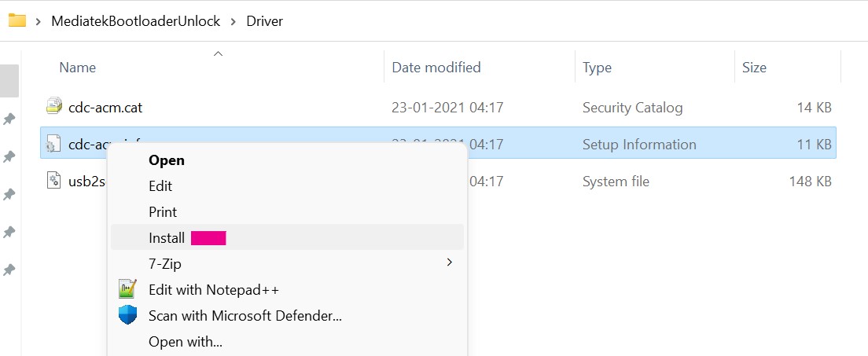
Task: Open the chevron between MediatekBootloaderUnlock and Driver
Action: (x=233, y=21)
